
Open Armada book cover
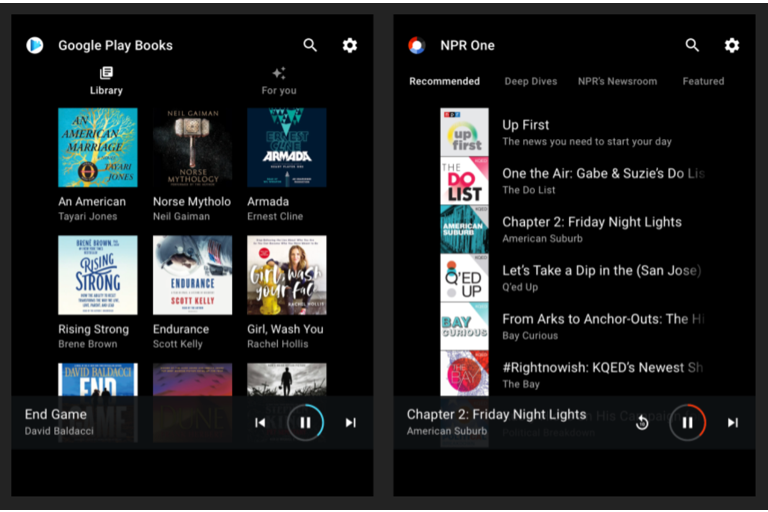coord(287,147)
